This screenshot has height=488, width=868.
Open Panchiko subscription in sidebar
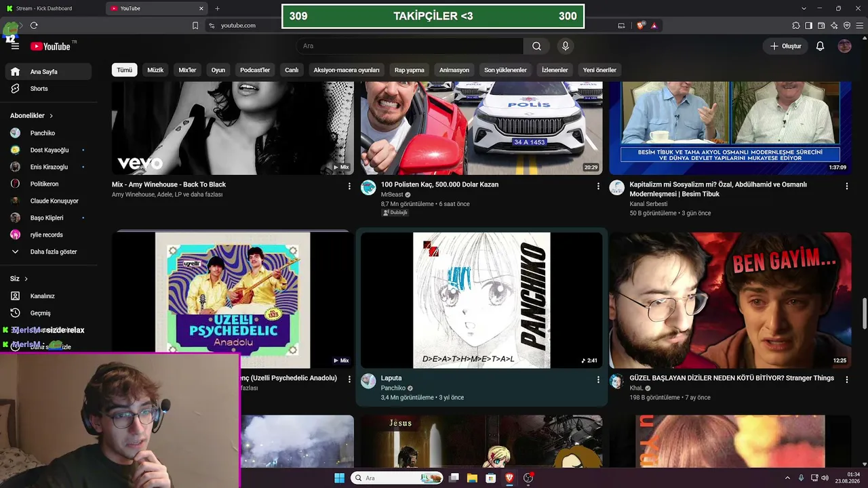point(48,133)
